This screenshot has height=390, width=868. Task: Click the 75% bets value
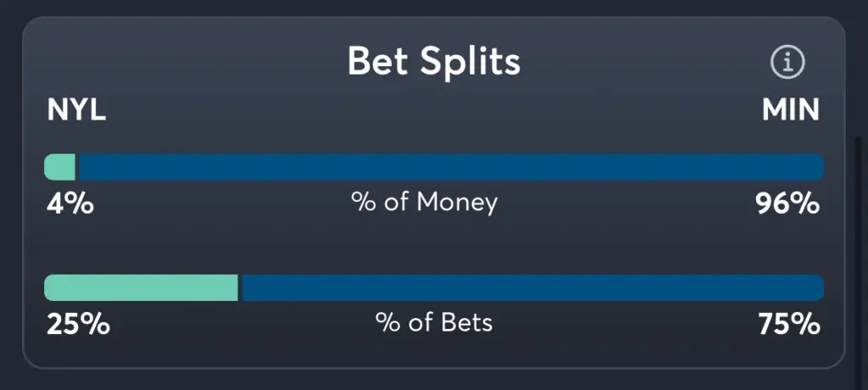coord(789,325)
